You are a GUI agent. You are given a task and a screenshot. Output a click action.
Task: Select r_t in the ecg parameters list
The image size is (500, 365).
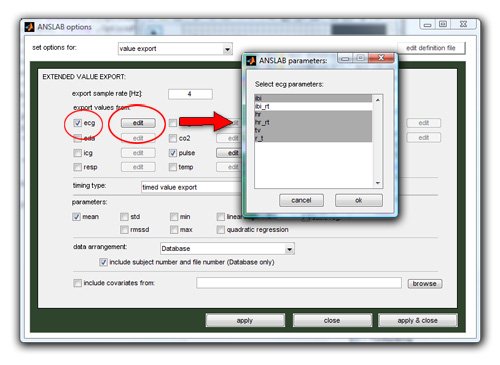pyautogui.click(x=313, y=138)
